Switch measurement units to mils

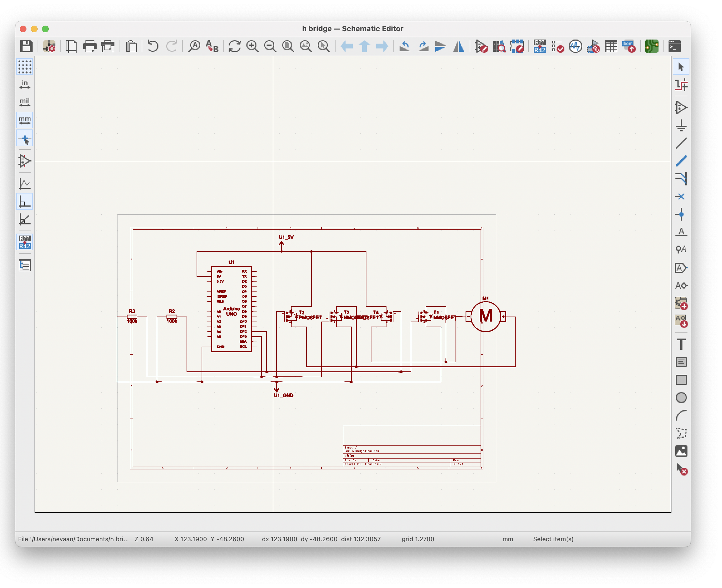point(25,102)
